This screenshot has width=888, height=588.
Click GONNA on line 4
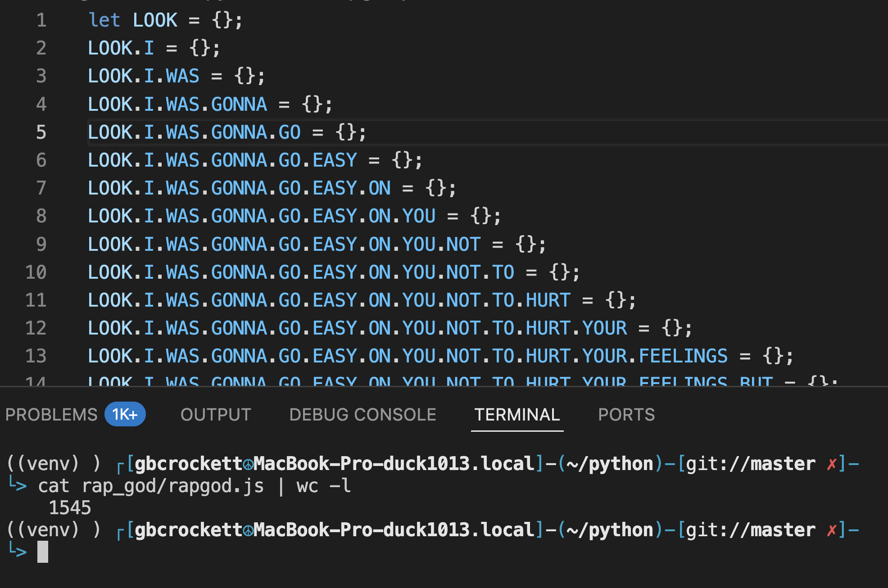pos(239,104)
